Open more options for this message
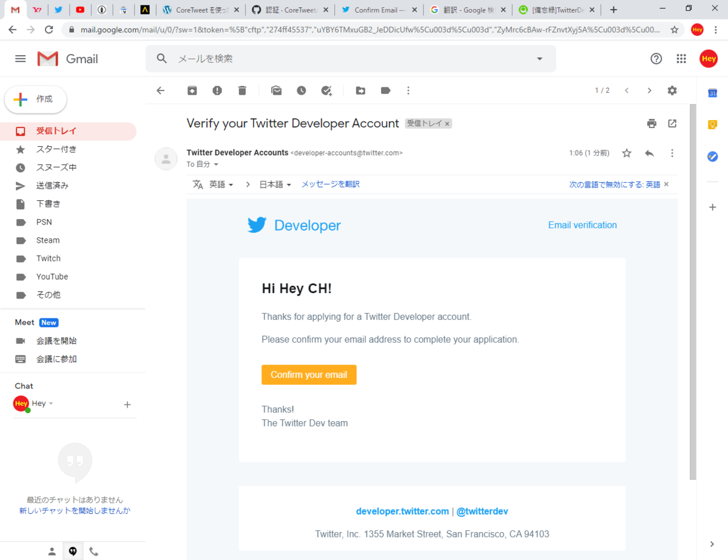 coord(672,153)
